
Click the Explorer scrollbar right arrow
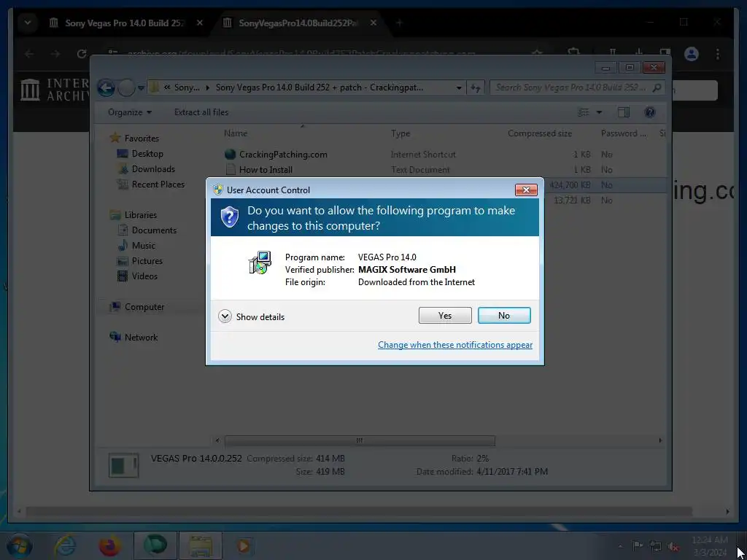tap(659, 440)
